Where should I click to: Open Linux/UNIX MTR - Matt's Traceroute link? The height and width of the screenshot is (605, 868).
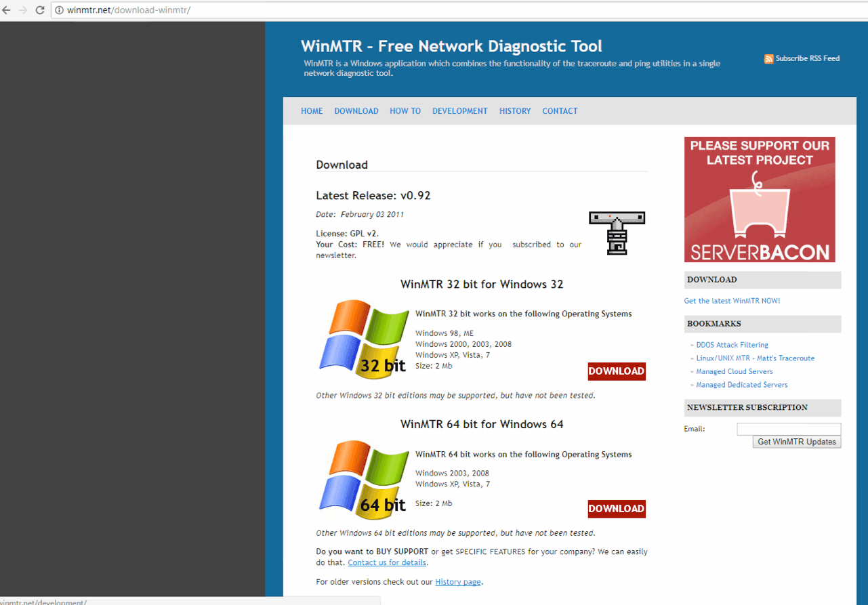756,358
